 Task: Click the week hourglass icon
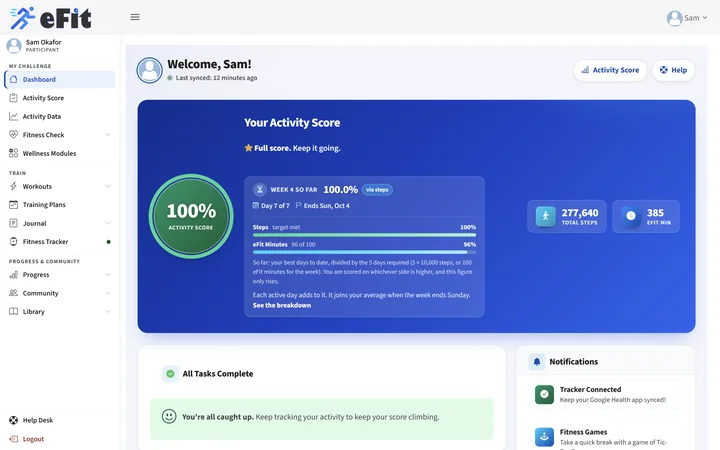coord(260,190)
